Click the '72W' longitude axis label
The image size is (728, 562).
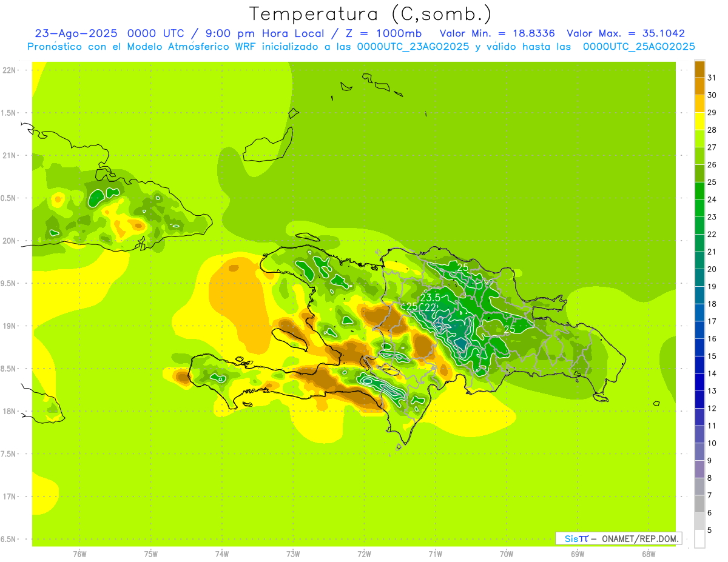coord(364,554)
